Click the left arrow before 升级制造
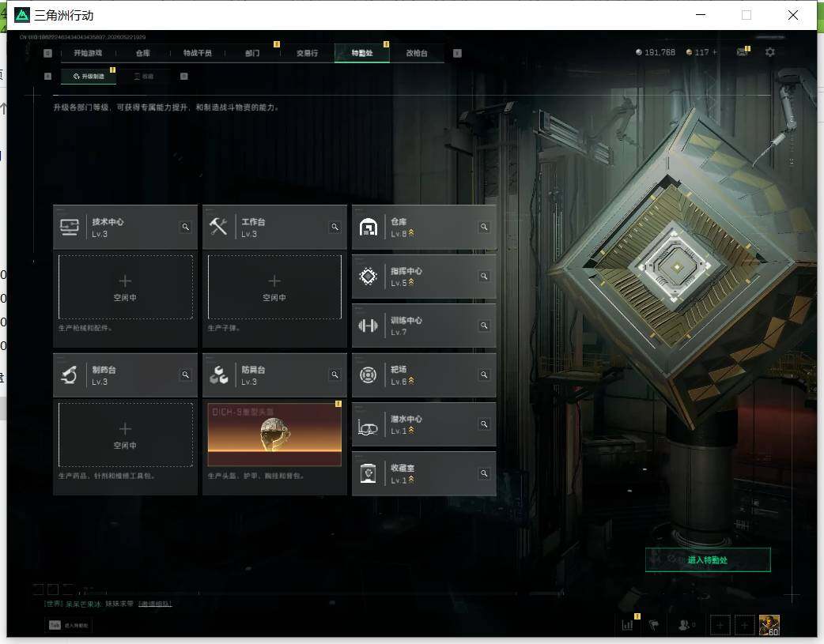This screenshot has width=824, height=644. tap(47, 76)
